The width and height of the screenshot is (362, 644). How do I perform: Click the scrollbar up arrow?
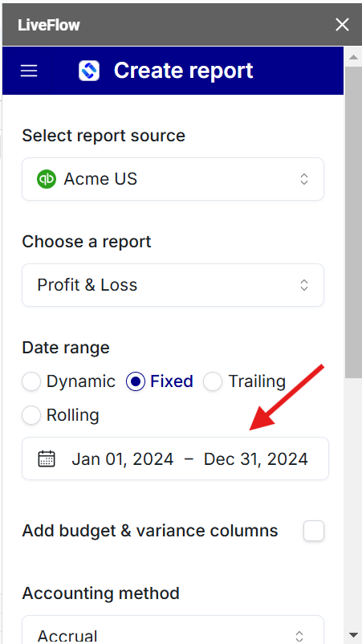click(x=353, y=57)
